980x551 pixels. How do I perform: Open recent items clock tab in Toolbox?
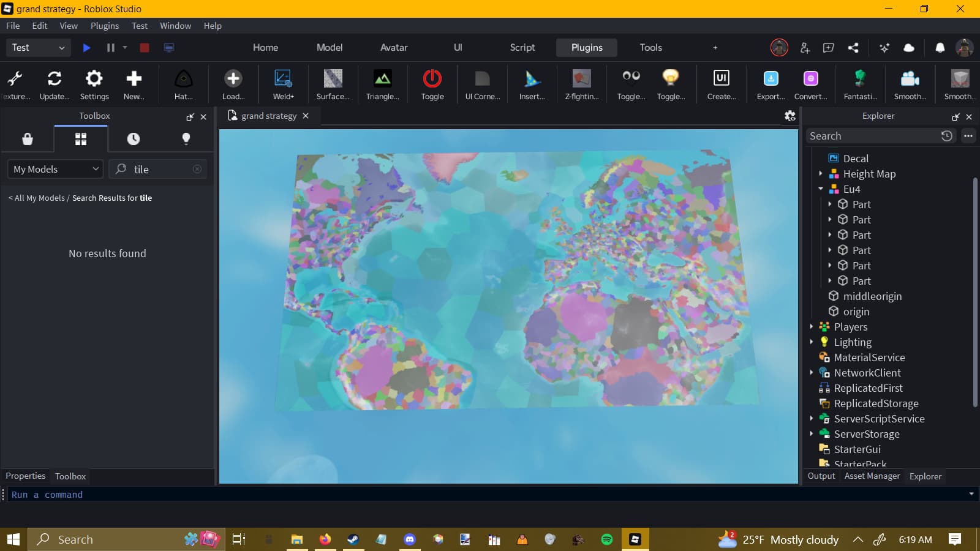[134, 139]
